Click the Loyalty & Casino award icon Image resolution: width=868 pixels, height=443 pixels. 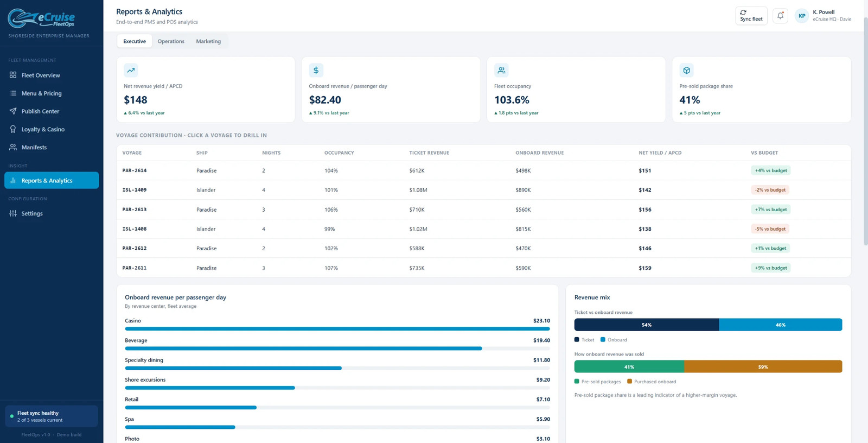coord(13,129)
